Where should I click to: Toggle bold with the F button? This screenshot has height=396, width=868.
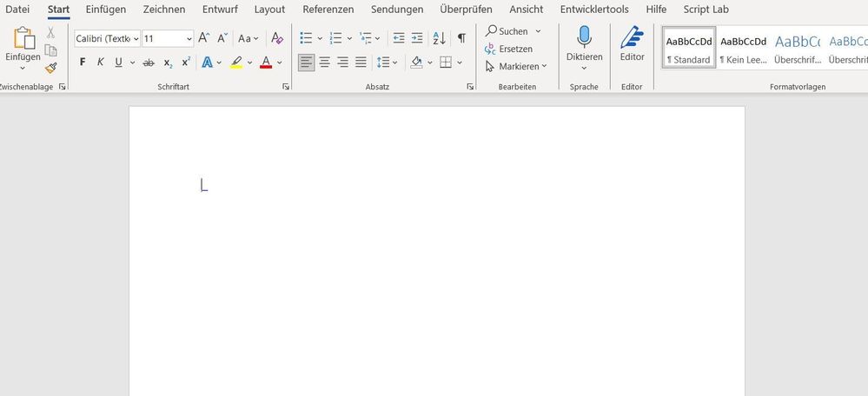(x=83, y=63)
